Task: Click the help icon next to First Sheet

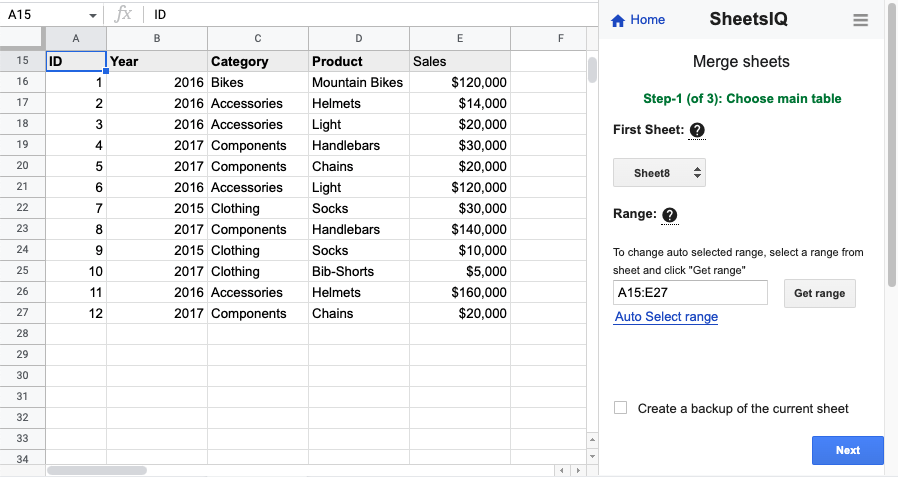Action: pyautogui.click(x=697, y=130)
